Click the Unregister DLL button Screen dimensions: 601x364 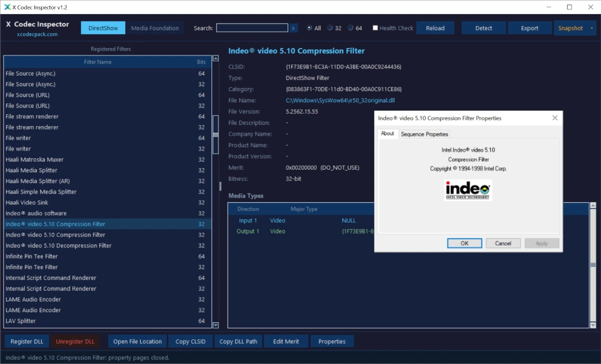[x=75, y=341]
